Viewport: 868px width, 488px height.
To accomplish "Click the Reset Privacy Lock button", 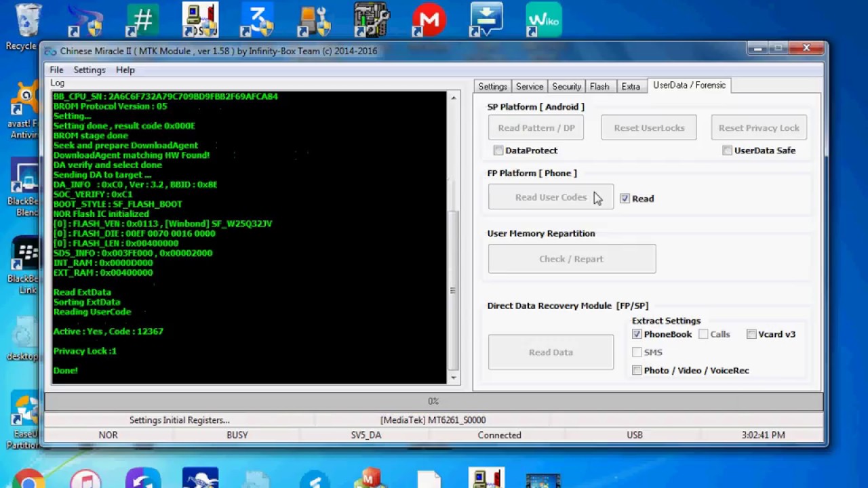I will 759,128.
